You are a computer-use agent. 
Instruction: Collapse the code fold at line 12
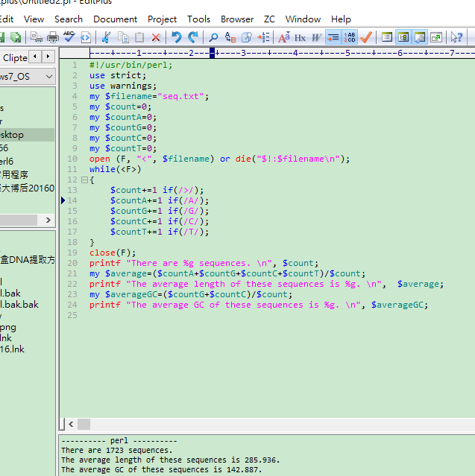pyautogui.click(x=84, y=180)
